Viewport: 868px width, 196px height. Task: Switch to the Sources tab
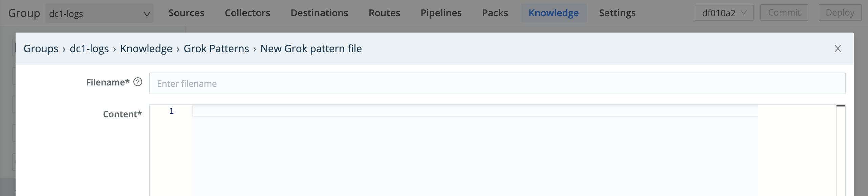pos(186,13)
